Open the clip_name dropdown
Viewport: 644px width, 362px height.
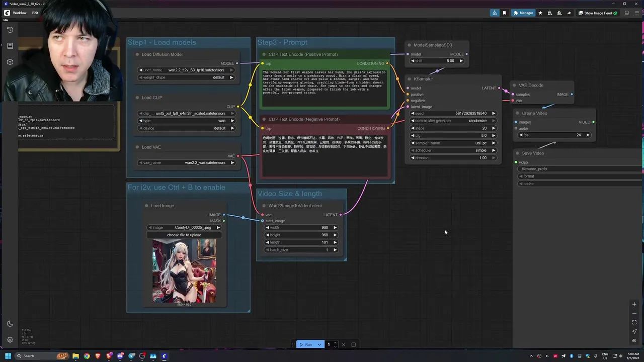(x=187, y=113)
